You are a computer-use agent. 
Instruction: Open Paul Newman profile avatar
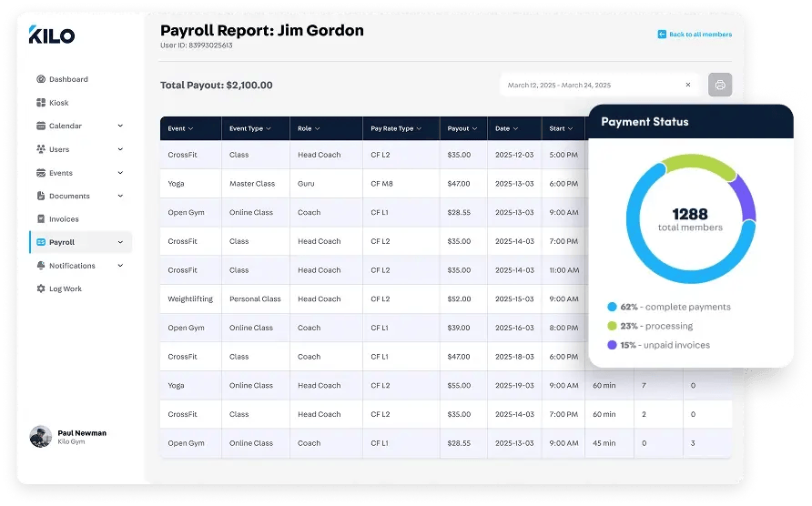(x=40, y=437)
